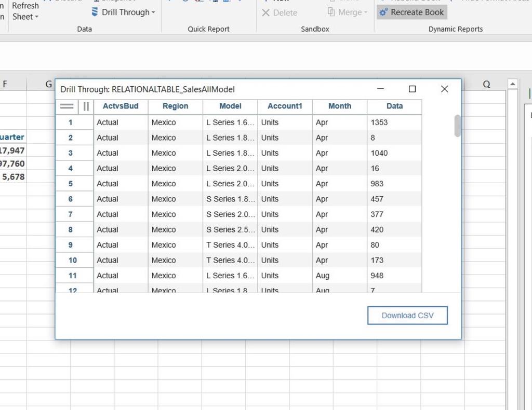Sort by the ActvsBud column header
The image size is (532, 410).
(121, 106)
